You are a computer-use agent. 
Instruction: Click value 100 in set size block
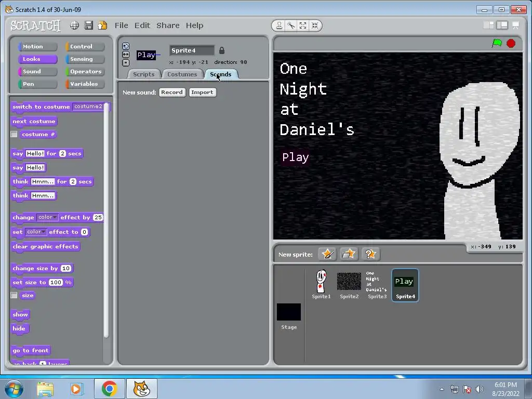(x=56, y=282)
